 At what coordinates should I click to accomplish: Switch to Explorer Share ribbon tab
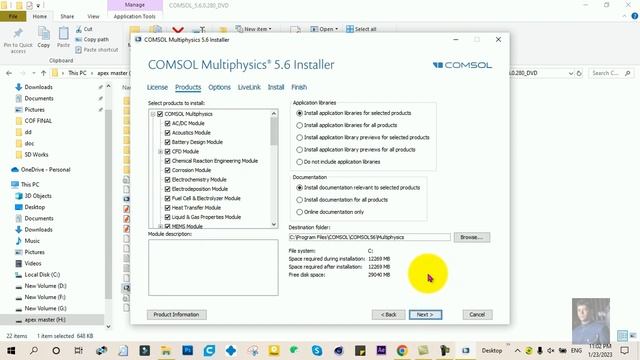pyautogui.click(x=67, y=16)
